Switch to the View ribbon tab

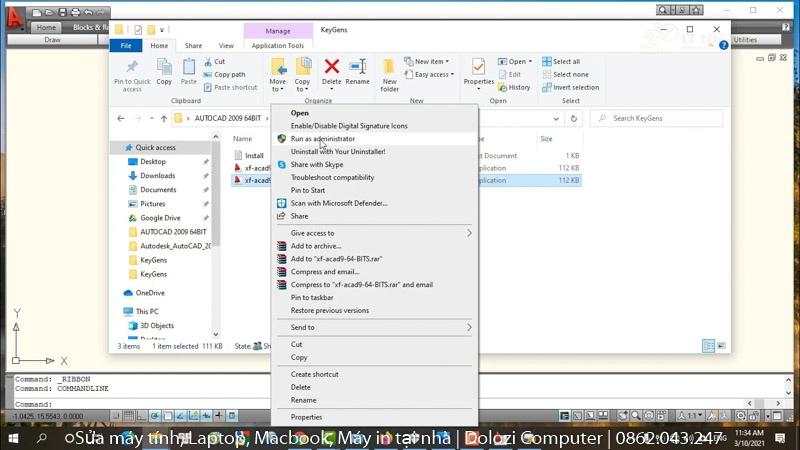coord(226,45)
